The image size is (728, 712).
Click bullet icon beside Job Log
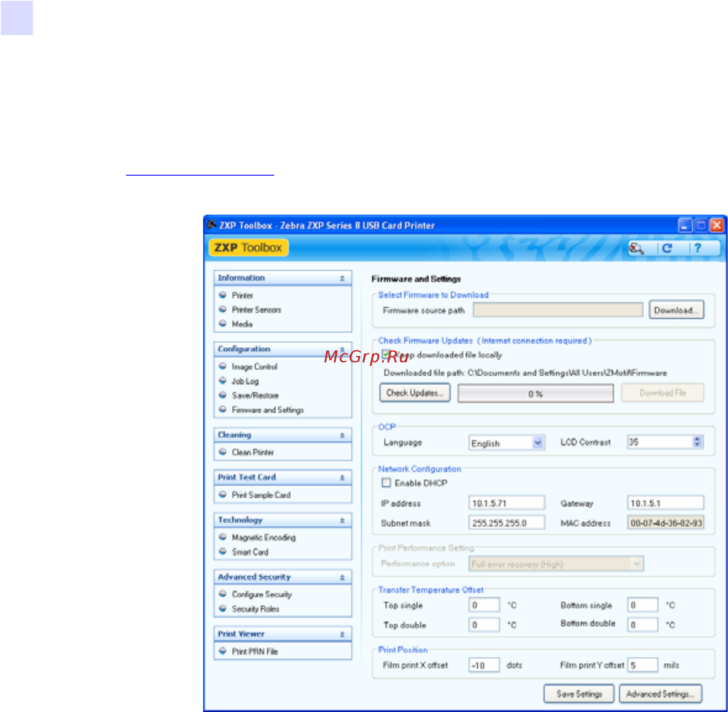coord(222,380)
